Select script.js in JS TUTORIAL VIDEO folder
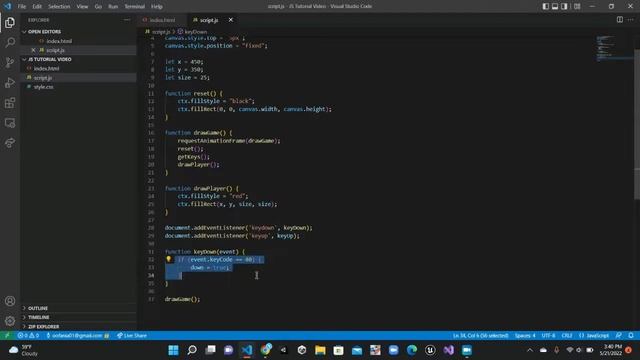 click(78, 78)
